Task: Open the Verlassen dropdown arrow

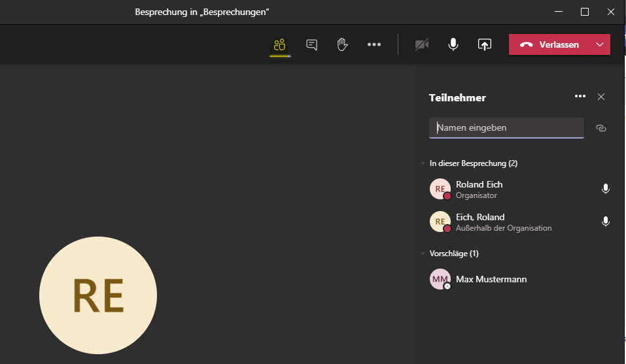Action: click(600, 44)
